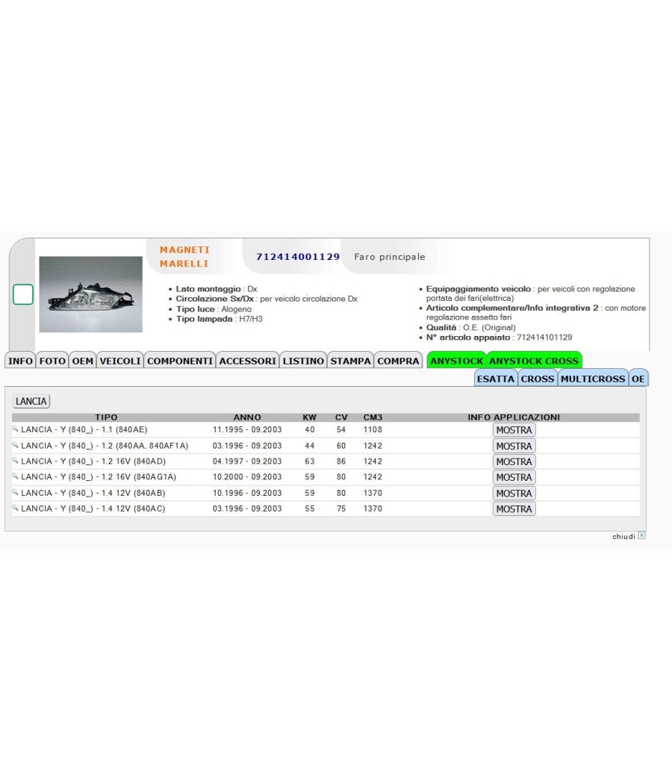Click LANCIA - Y 1.4 12V (840AC) text
672x784 pixels.
click(93, 508)
